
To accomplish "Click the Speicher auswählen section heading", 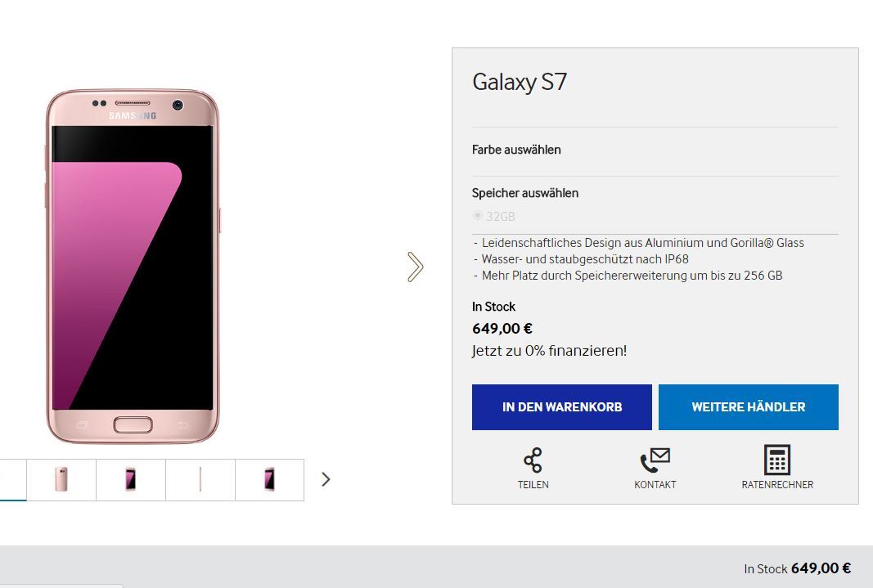I will point(525,193).
